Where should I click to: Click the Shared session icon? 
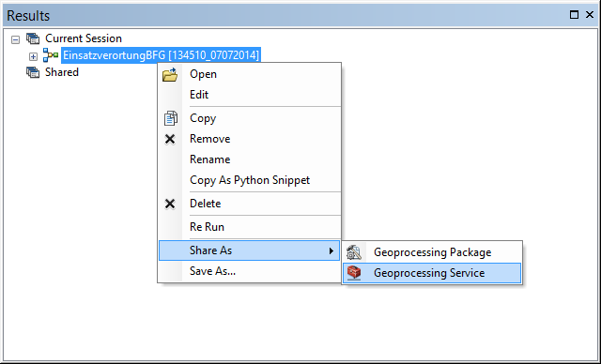[x=33, y=72]
